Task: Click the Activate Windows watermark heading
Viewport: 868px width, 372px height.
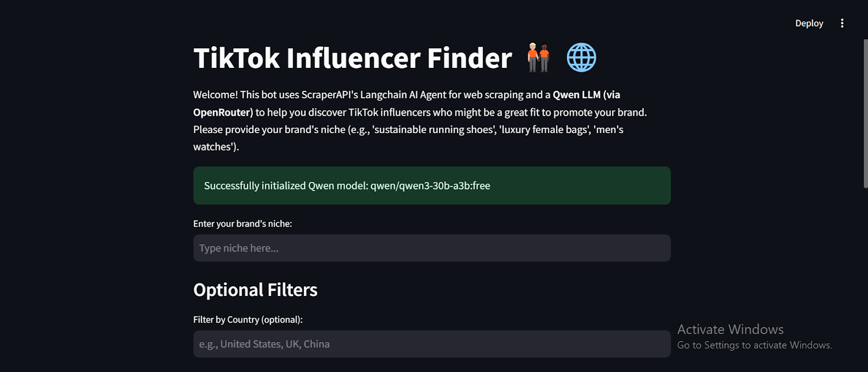Action: coord(730,329)
